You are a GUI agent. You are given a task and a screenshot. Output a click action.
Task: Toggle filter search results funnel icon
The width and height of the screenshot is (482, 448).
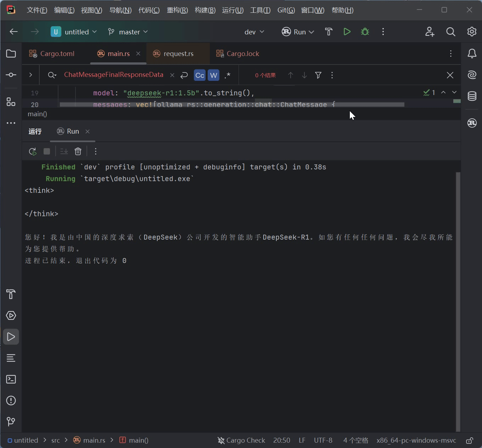pyautogui.click(x=318, y=75)
